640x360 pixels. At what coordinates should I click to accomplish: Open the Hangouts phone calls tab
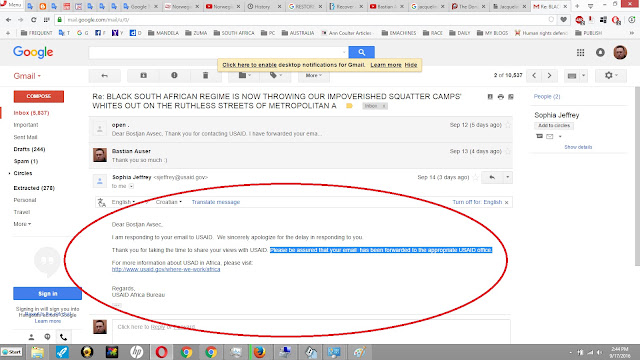(x=63, y=337)
